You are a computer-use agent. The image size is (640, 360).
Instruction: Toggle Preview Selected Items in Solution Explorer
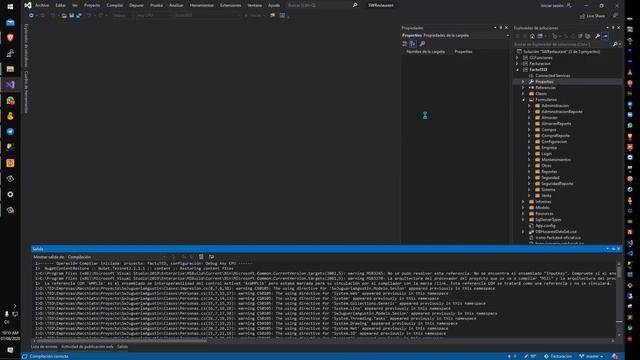click(x=606, y=36)
